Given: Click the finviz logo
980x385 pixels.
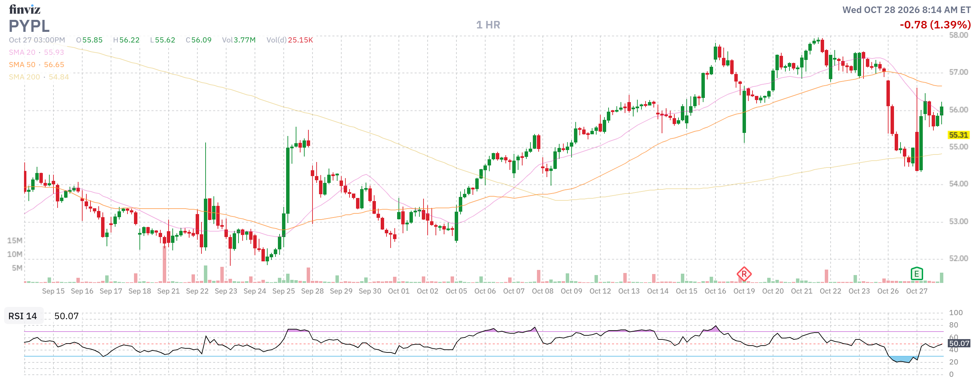Looking at the screenshot, I should pyautogui.click(x=25, y=9).
